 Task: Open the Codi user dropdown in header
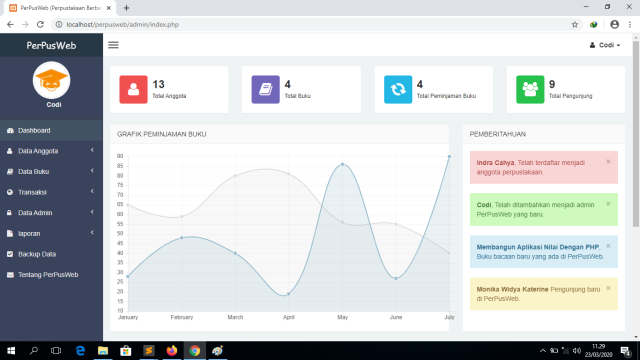click(605, 45)
